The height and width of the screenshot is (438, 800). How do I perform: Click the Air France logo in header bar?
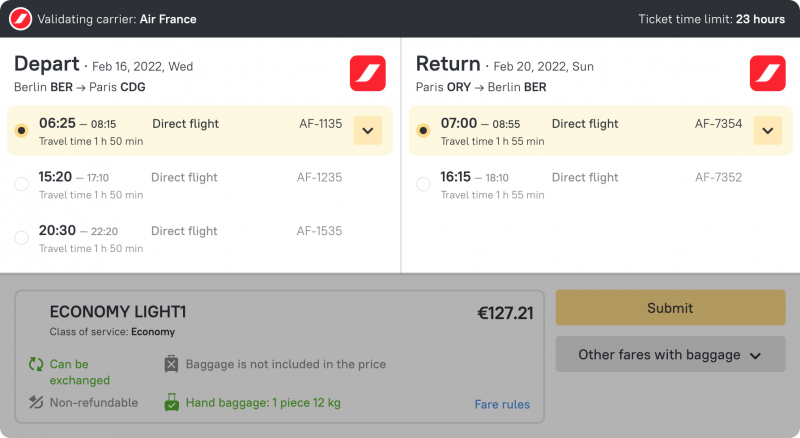pyautogui.click(x=20, y=19)
